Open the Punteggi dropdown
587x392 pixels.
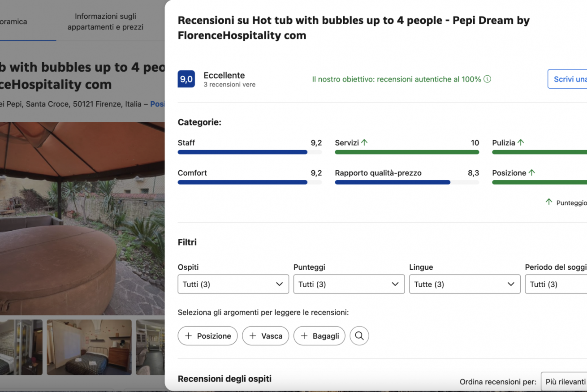point(349,284)
